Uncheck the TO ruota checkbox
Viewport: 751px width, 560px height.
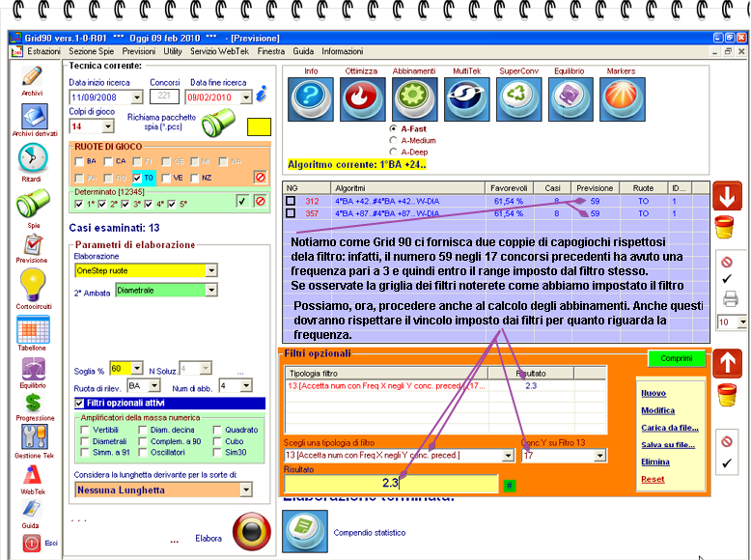137,179
